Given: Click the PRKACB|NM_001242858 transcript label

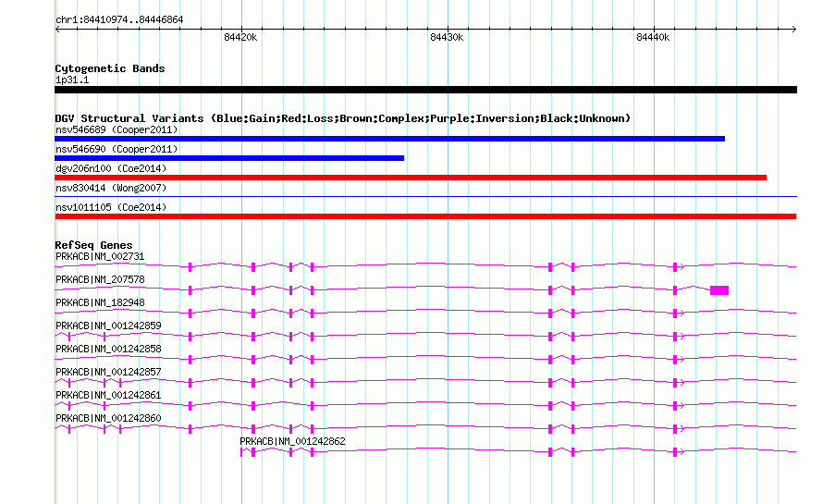Looking at the screenshot, I should coord(108,350).
